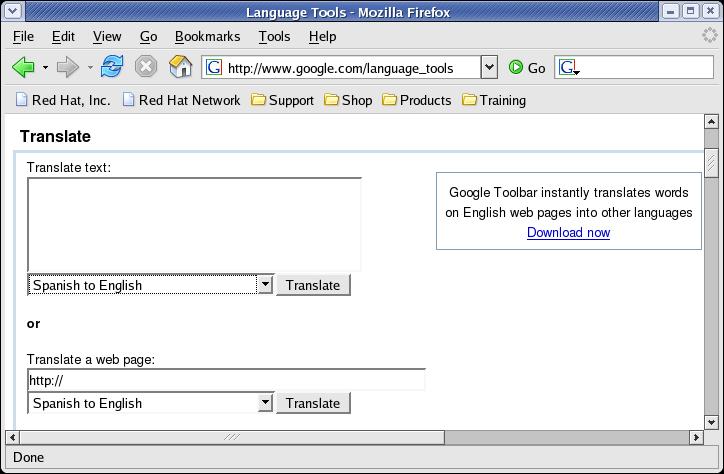Open the Products bookmarks folder

coord(416,100)
